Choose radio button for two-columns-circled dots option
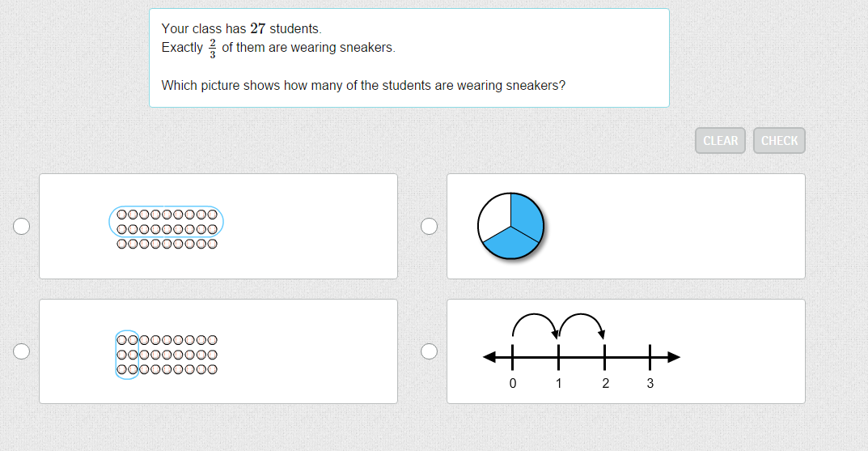 (22, 351)
